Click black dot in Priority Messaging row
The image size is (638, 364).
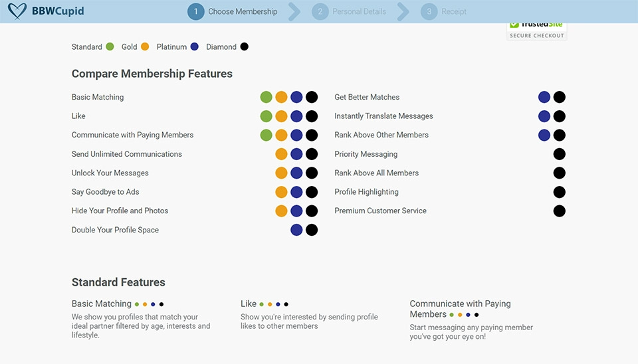[560, 154]
